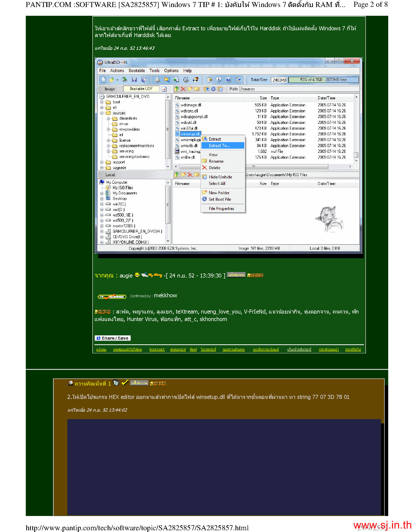Select the xmllite.dll file row
Image resolution: width=414 pixels, height=532 pixels.
tap(261, 157)
